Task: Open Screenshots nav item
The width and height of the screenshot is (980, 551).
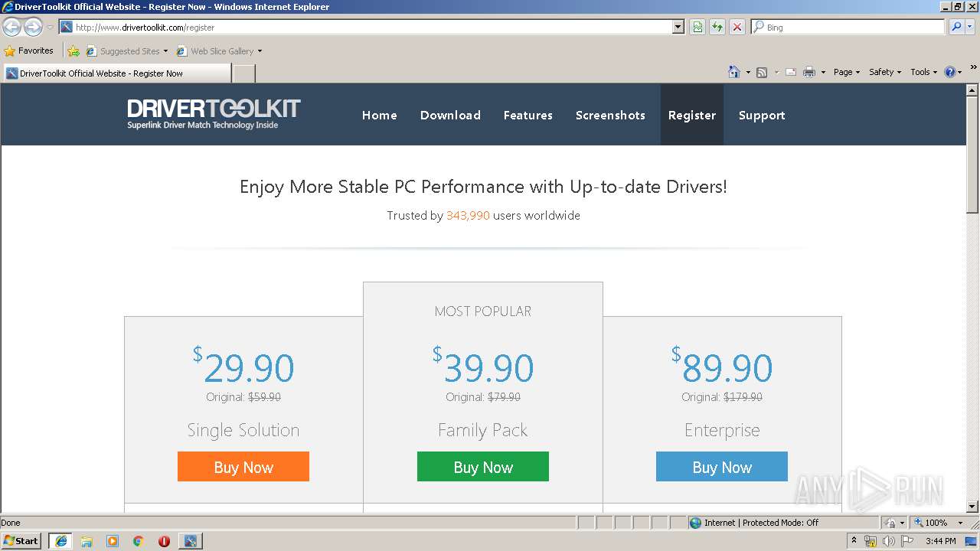Action: [610, 115]
